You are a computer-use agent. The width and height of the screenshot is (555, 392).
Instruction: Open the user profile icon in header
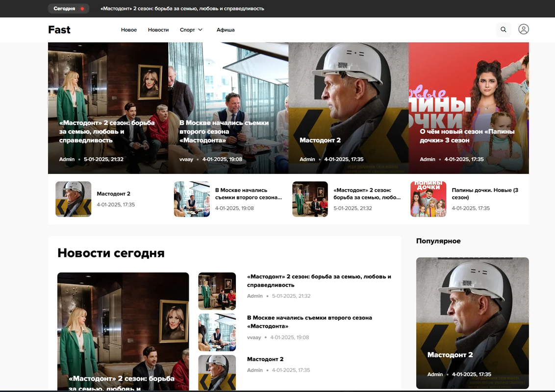coord(524,29)
